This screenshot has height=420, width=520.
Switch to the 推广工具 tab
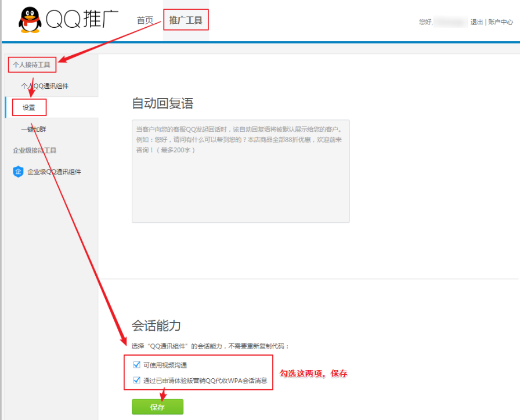[x=186, y=20]
